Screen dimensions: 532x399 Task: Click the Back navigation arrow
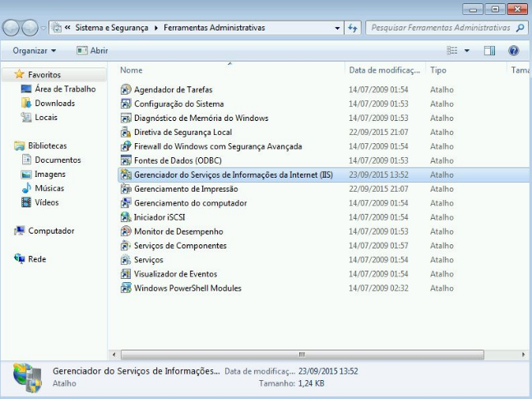[x=11, y=28]
